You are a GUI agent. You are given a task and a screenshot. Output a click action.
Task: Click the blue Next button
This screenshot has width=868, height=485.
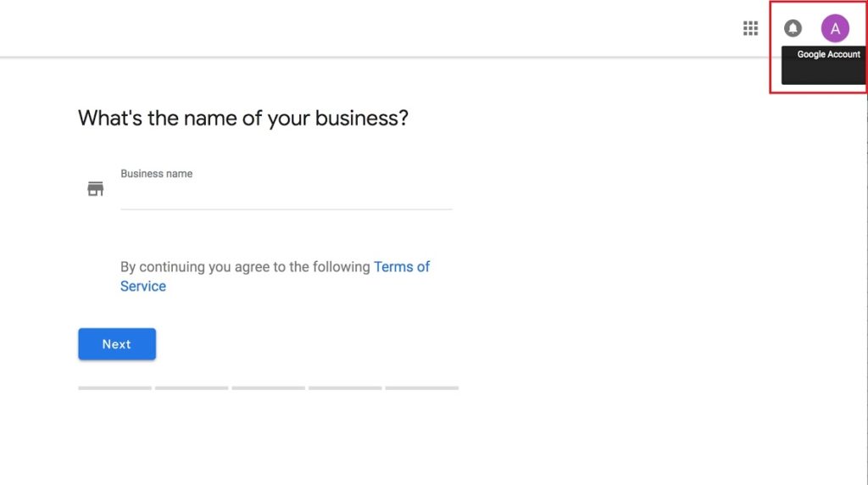pyautogui.click(x=117, y=343)
